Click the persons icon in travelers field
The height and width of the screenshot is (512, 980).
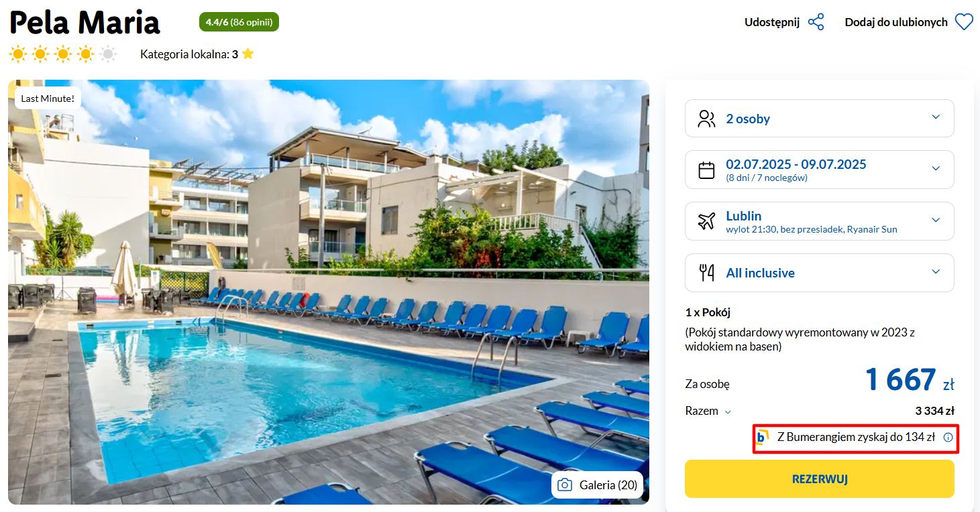tap(706, 119)
